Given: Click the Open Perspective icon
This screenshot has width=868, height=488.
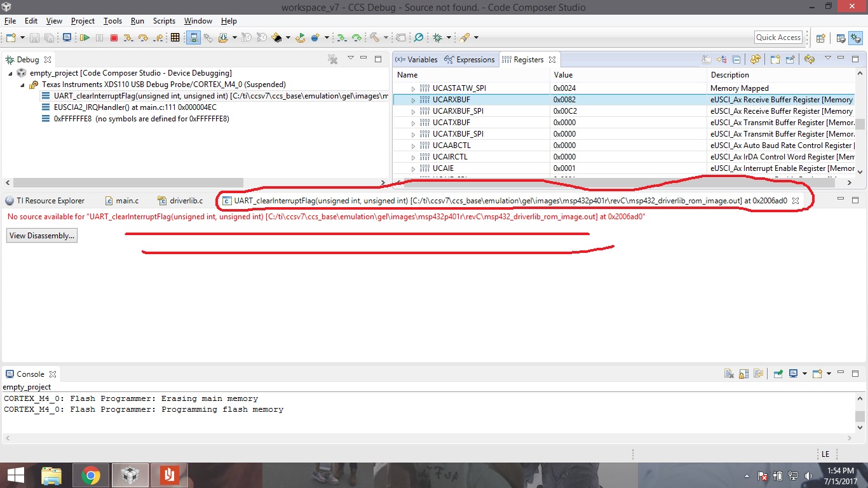Looking at the screenshot, I should click(820, 38).
